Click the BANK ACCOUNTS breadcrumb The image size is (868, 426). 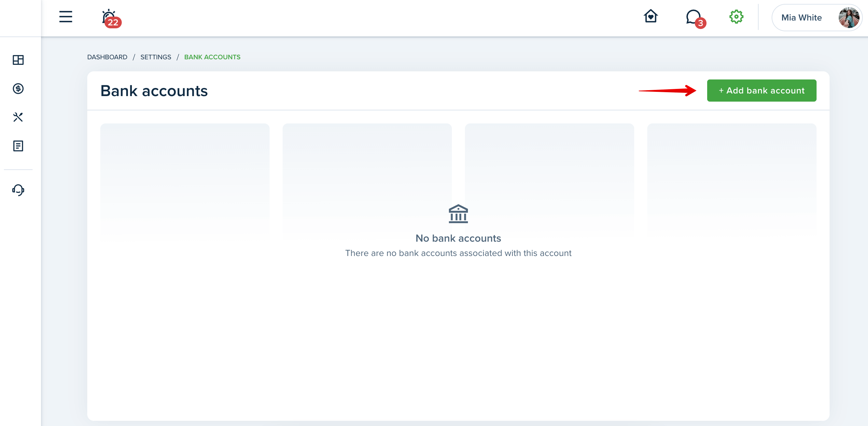pyautogui.click(x=212, y=57)
